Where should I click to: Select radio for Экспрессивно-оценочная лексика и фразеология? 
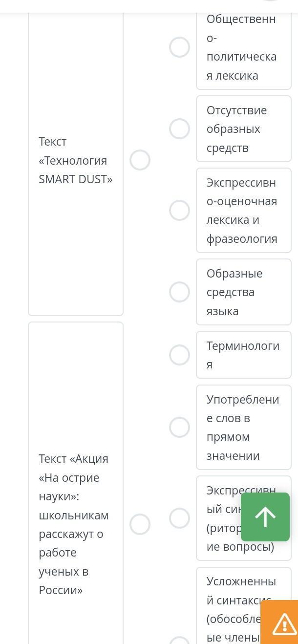(179, 211)
